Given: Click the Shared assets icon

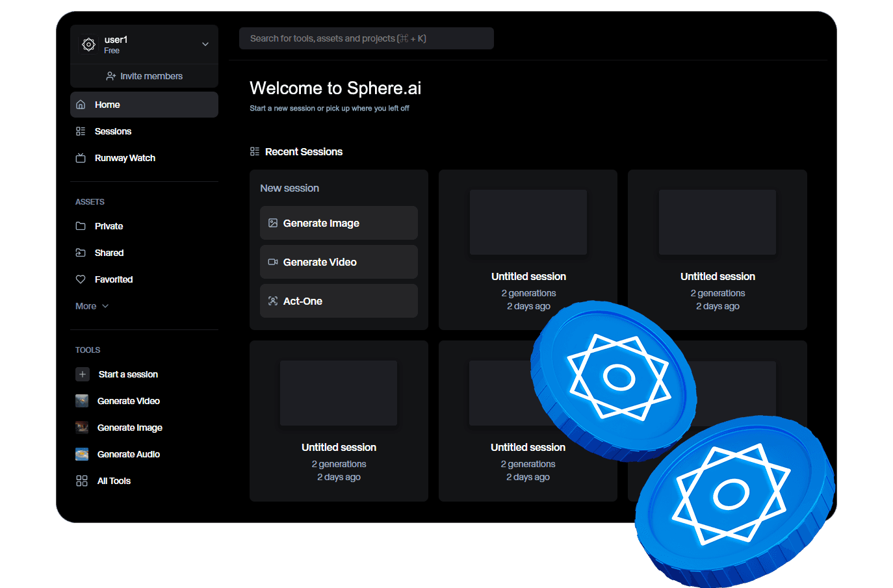Looking at the screenshot, I should [81, 252].
